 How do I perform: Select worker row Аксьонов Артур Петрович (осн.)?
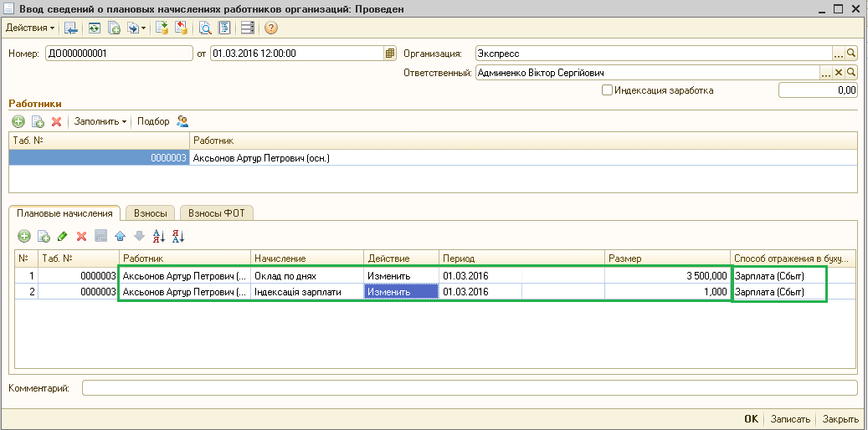tap(433, 158)
